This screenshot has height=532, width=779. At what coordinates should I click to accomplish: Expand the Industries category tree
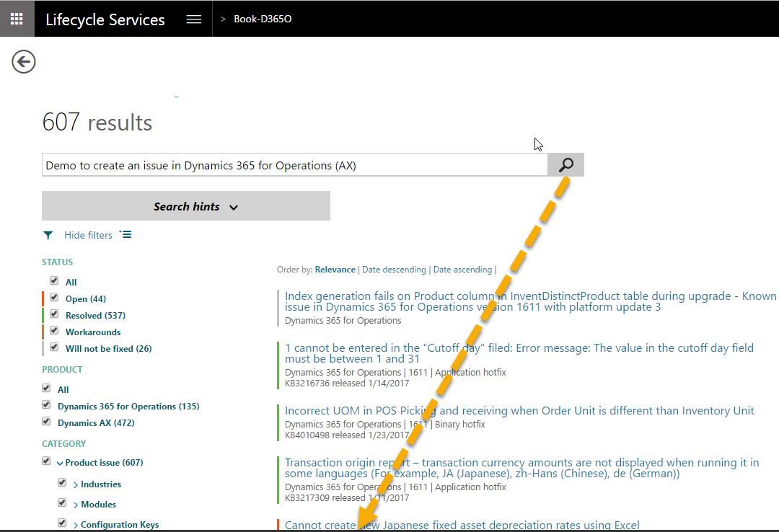click(76, 484)
